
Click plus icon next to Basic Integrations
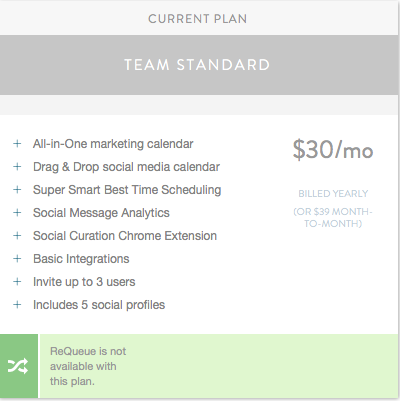(17, 259)
